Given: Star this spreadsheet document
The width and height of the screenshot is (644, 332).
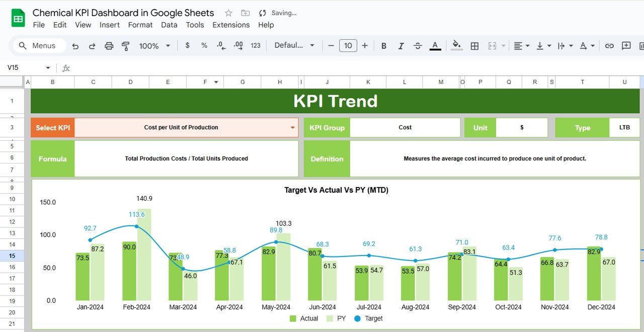Looking at the screenshot, I should pyautogui.click(x=228, y=13).
